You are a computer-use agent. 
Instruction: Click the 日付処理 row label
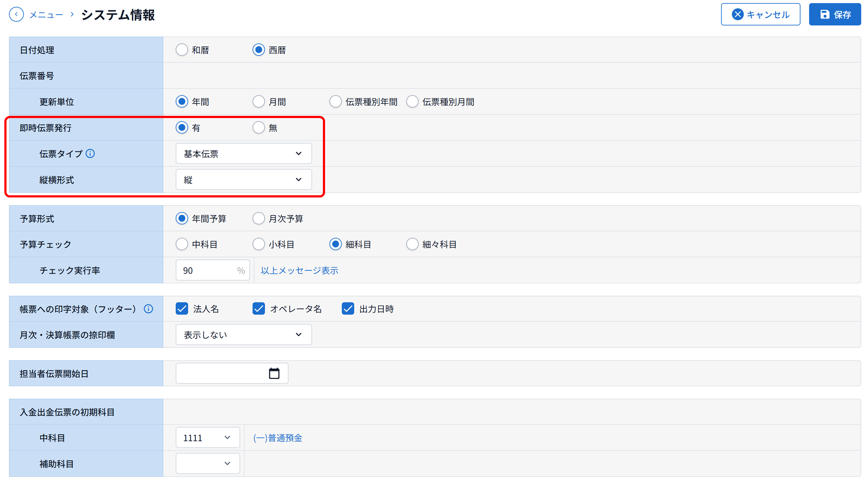[x=37, y=50]
